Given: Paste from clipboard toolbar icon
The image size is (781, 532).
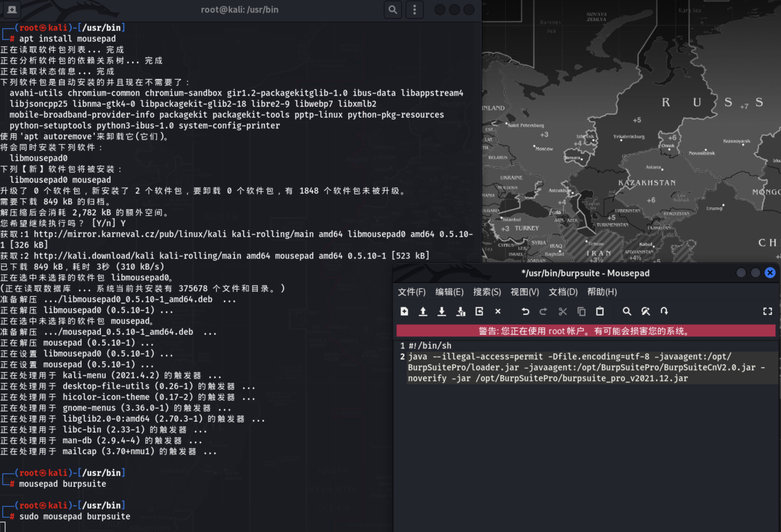Looking at the screenshot, I should (600, 311).
